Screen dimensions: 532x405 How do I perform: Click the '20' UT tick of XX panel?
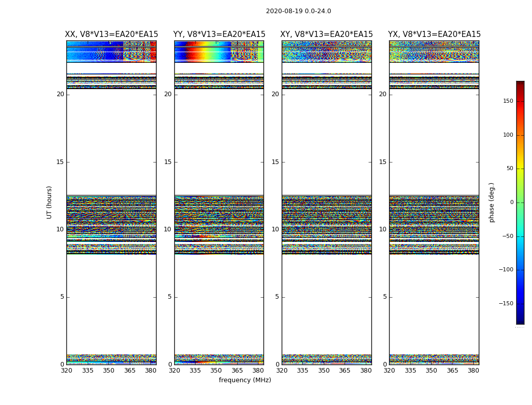coord(60,94)
